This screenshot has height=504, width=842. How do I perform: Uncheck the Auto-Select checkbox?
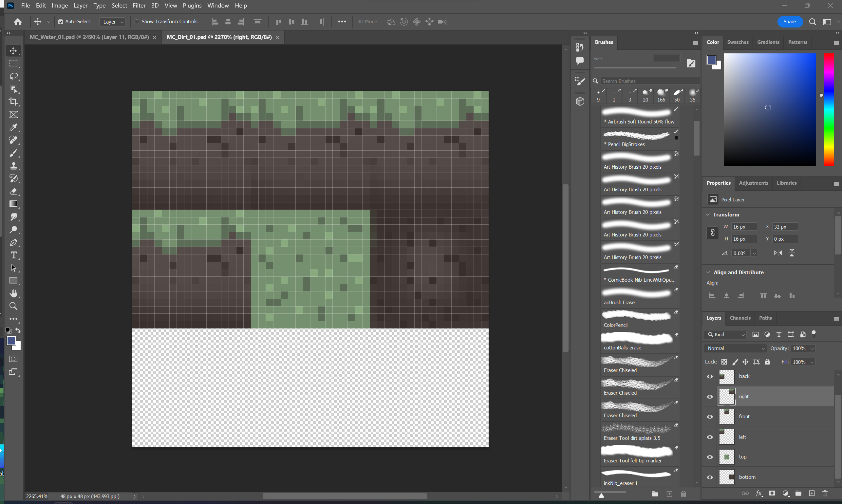(x=61, y=22)
